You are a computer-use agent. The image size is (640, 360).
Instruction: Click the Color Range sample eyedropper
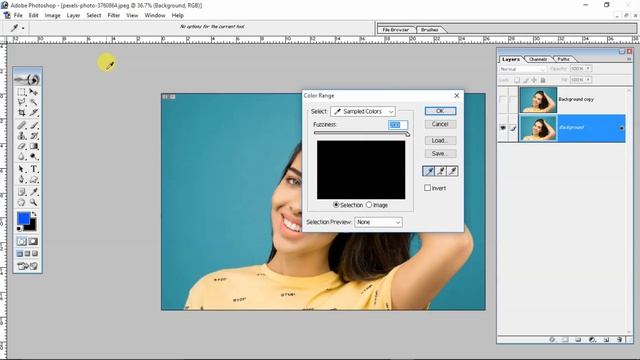[x=429, y=171]
